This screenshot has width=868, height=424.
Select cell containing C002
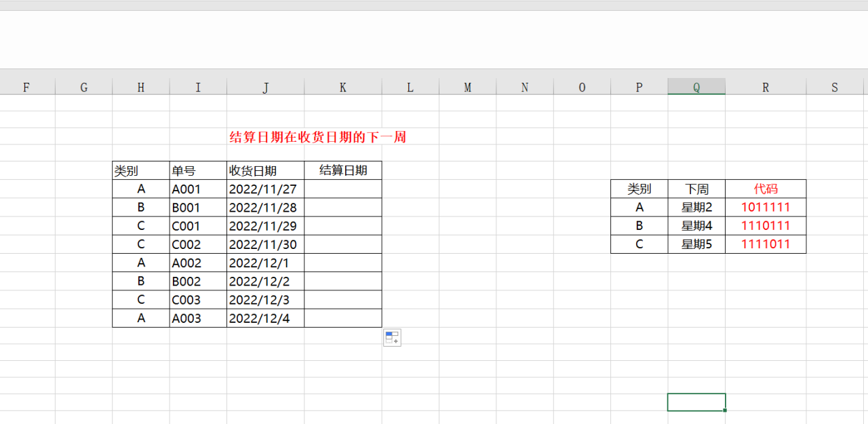pyautogui.click(x=198, y=244)
